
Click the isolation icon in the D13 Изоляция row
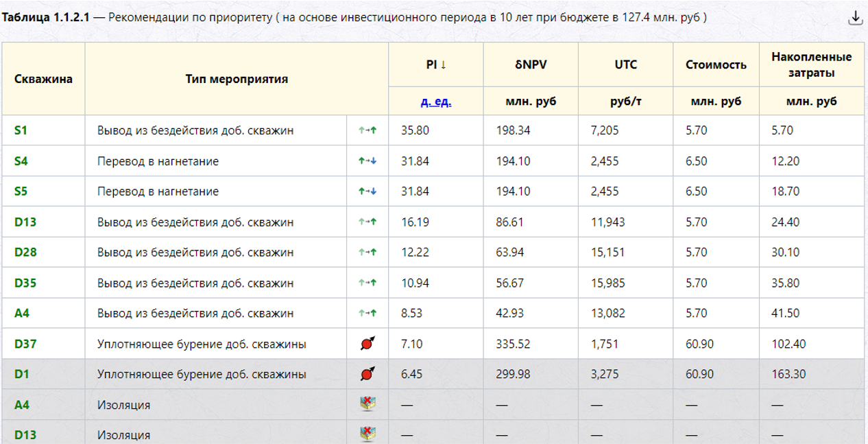click(x=368, y=434)
